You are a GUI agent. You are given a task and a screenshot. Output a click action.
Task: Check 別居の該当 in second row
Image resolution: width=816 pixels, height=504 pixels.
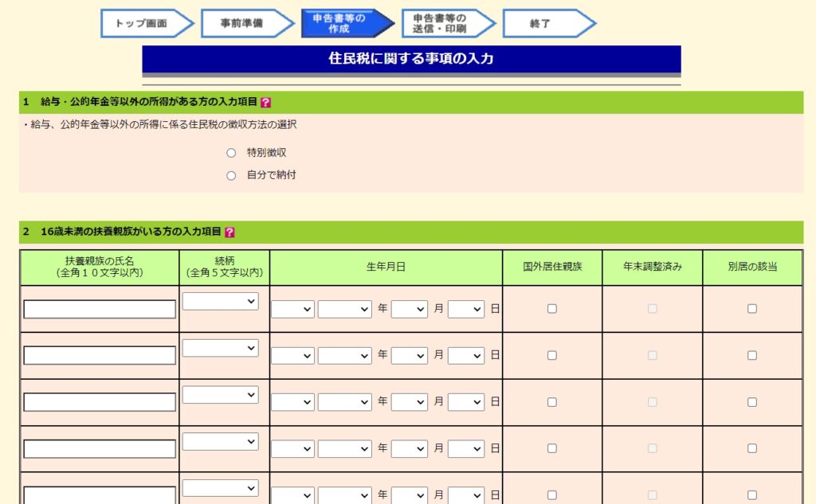coord(752,356)
